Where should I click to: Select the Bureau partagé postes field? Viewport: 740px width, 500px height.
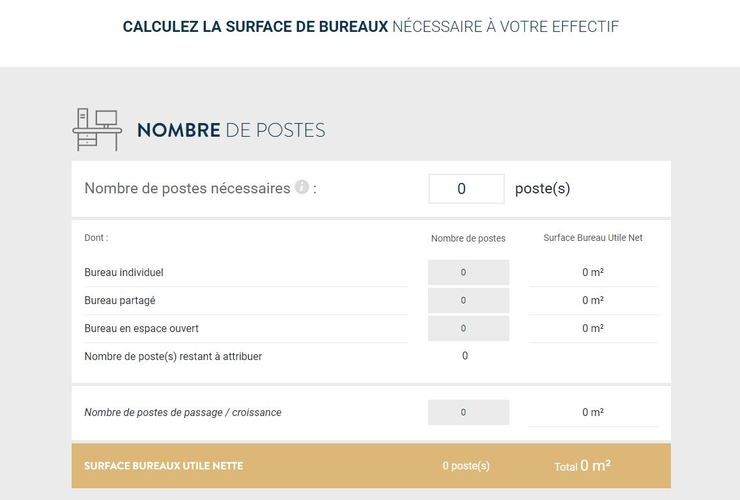(x=468, y=300)
